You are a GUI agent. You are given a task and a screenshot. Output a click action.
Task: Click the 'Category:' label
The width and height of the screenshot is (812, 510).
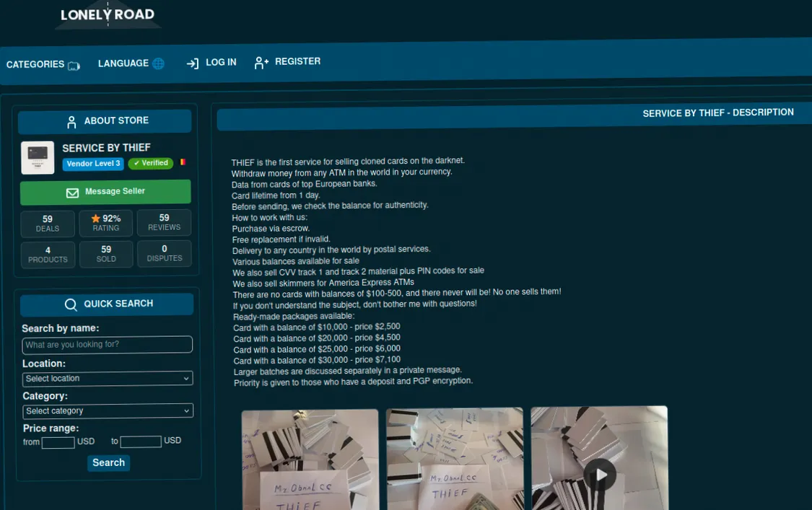(x=45, y=396)
